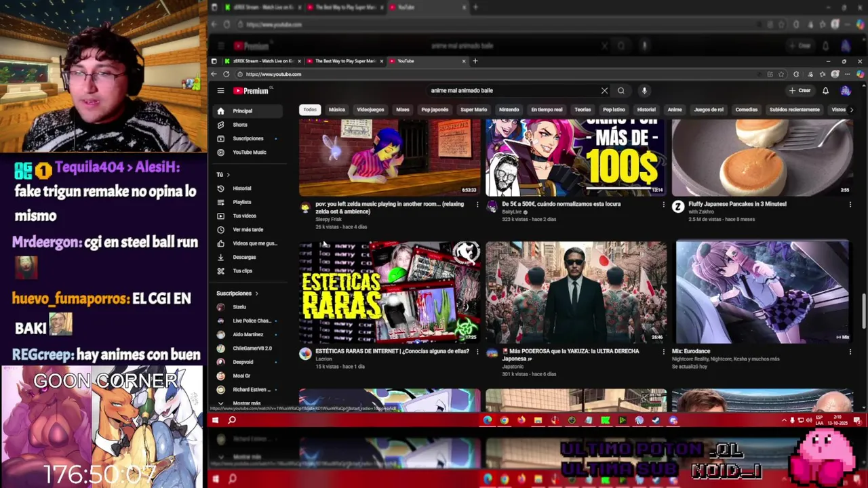Switch to Best Way to Play Super Mario tab
This screenshot has width=868, height=488.
pyautogui.click(x=346, y=61)
